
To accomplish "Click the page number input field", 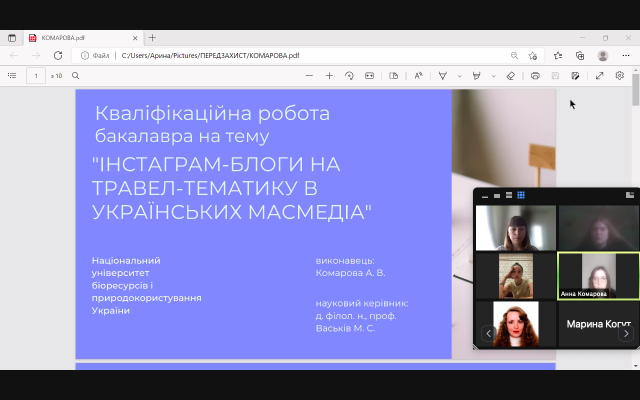I will [x=36, y=75].
